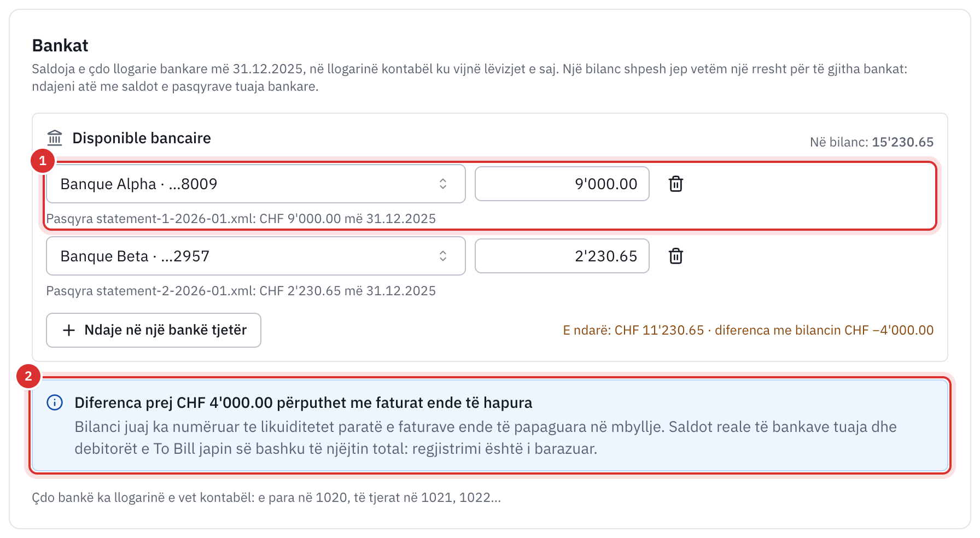Open the Banque Beta …2957 account dropdown
The height and width of the screenshot is (538, 980).
(x=256, y=256)
